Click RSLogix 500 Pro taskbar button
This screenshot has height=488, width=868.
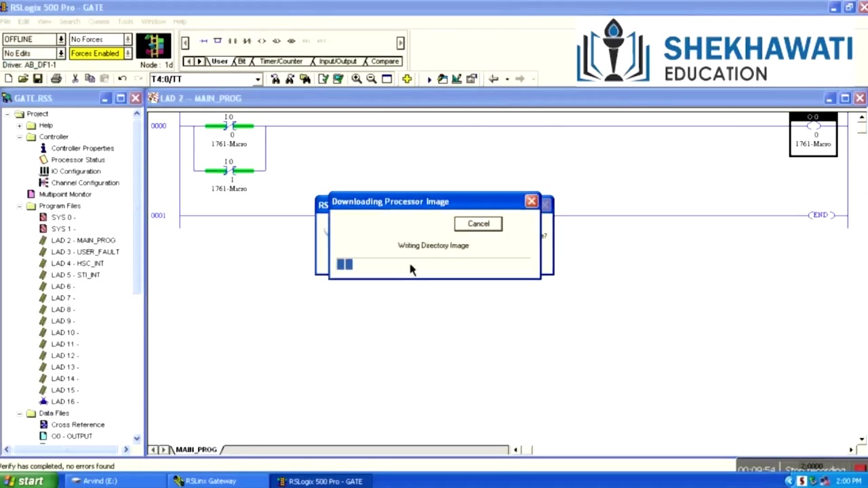coord(320,481)
